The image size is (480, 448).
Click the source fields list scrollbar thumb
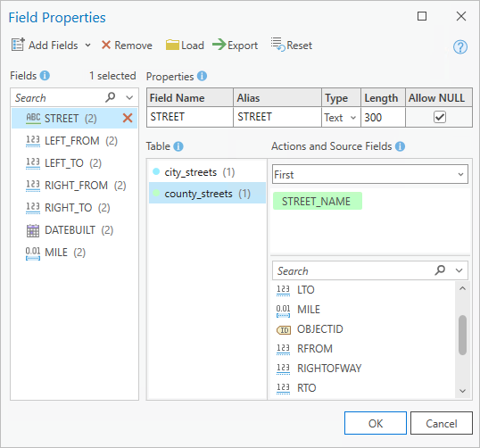pyautogui.click(x=462, y=335)
